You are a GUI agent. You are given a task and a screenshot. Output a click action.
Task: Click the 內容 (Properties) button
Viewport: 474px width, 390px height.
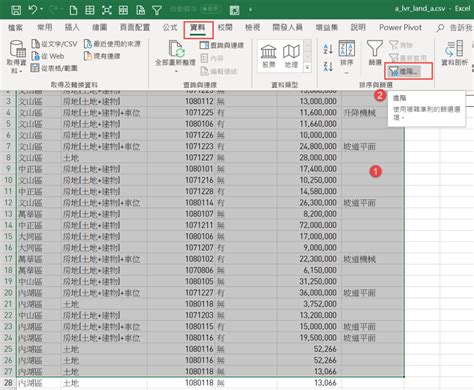212,58
